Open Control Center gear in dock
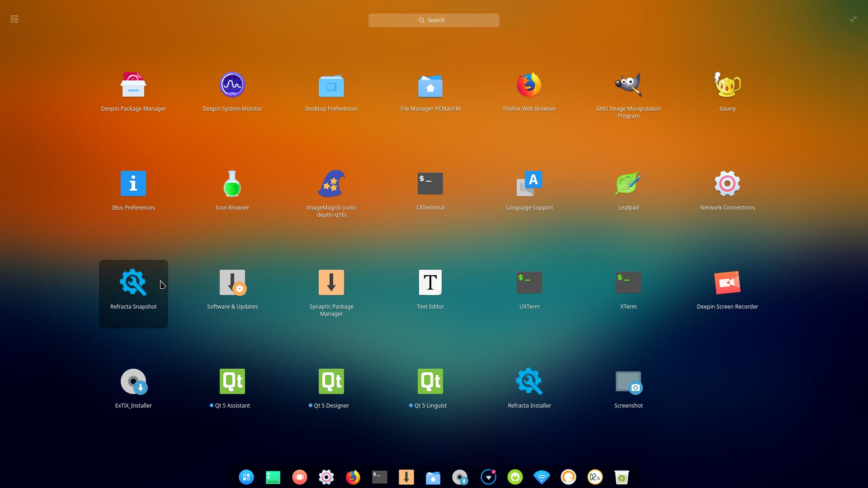 point(326,477)
